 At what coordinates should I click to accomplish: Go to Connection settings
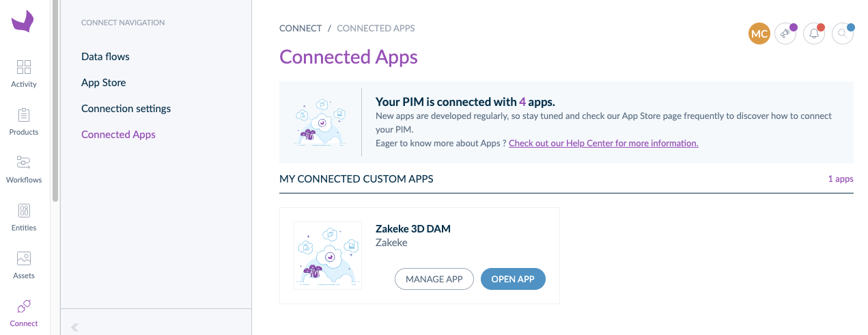[126, 109]
